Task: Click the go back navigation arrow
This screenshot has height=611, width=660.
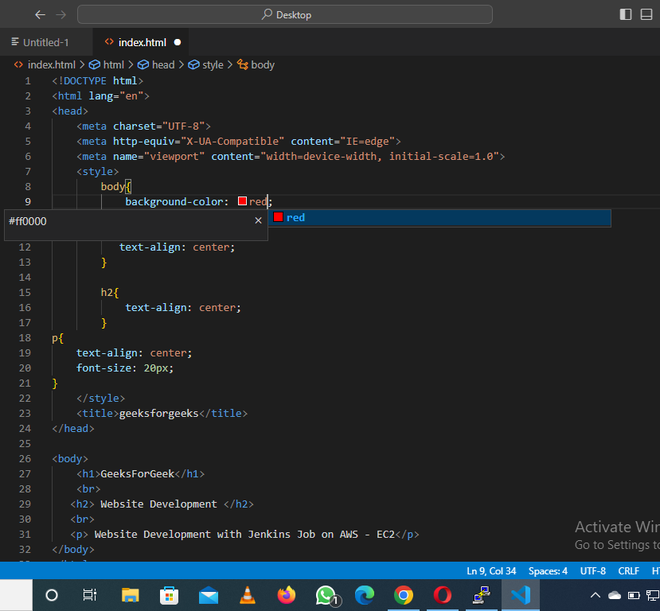Action: (39, 15)
